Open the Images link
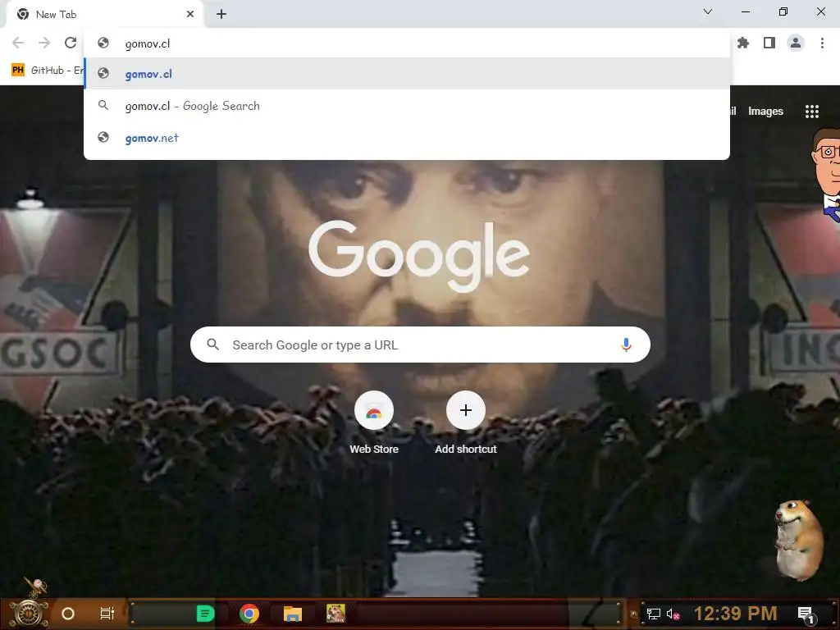840x630 pixels. point(765,112)
